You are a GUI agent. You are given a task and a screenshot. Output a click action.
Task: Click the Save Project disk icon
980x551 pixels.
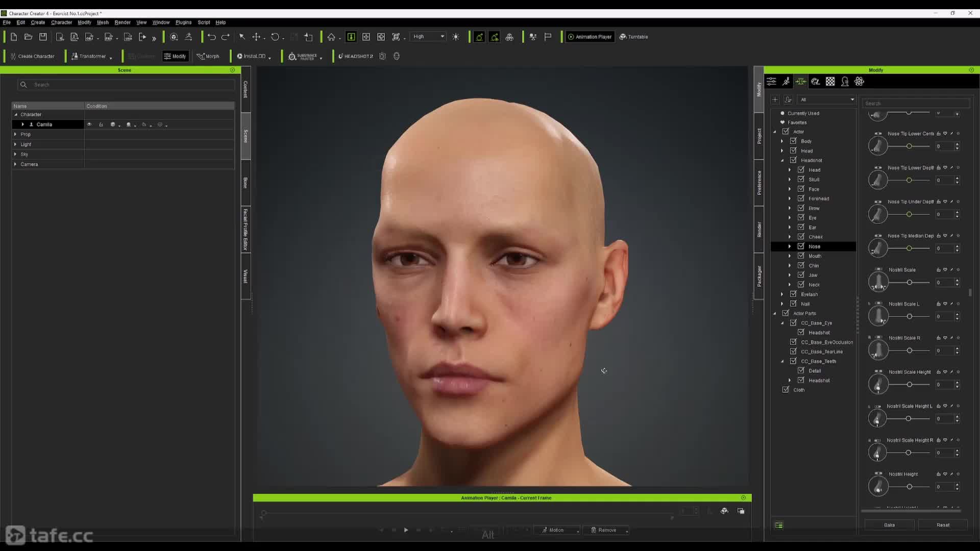(43, 37)
